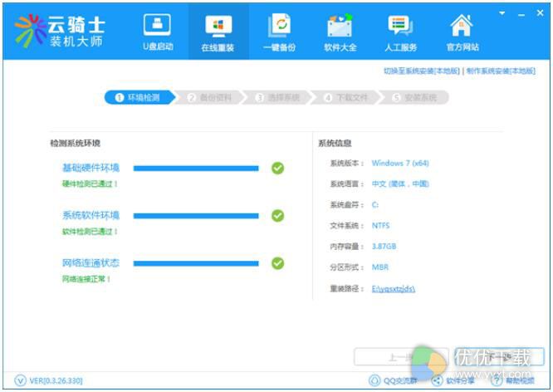Click the 基础硬件环境 label
This screenshot has width=553, height=392.
click(91, 168)
